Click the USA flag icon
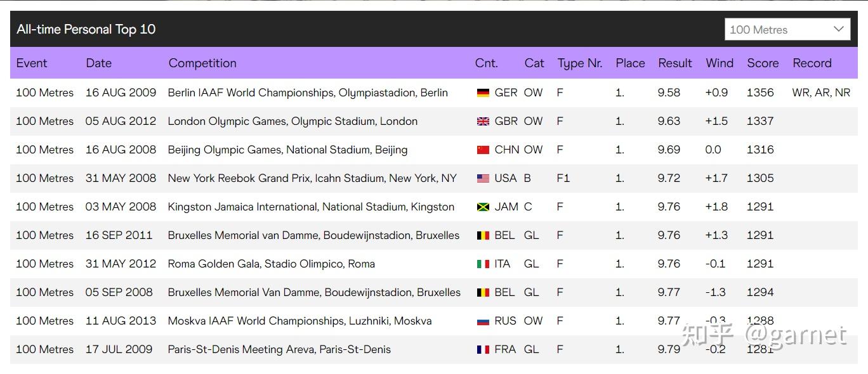The width and height of the screenshot is (868, 374). [483, 179]
